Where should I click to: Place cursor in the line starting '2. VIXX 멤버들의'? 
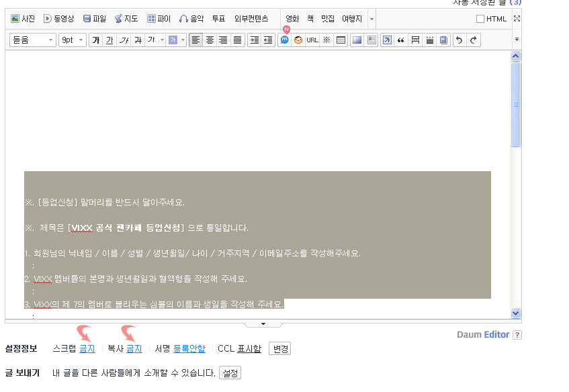pos(136,279)
